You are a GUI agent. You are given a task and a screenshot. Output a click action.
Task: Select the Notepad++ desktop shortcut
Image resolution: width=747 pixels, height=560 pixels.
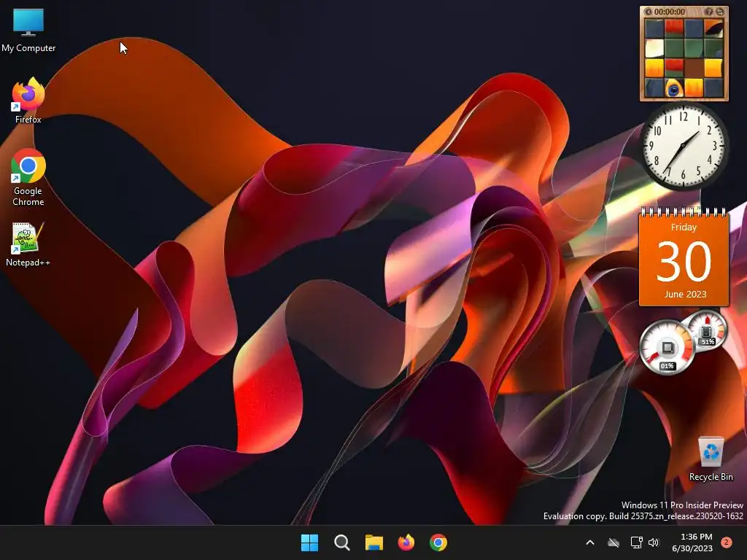click(x=28, y=244)
